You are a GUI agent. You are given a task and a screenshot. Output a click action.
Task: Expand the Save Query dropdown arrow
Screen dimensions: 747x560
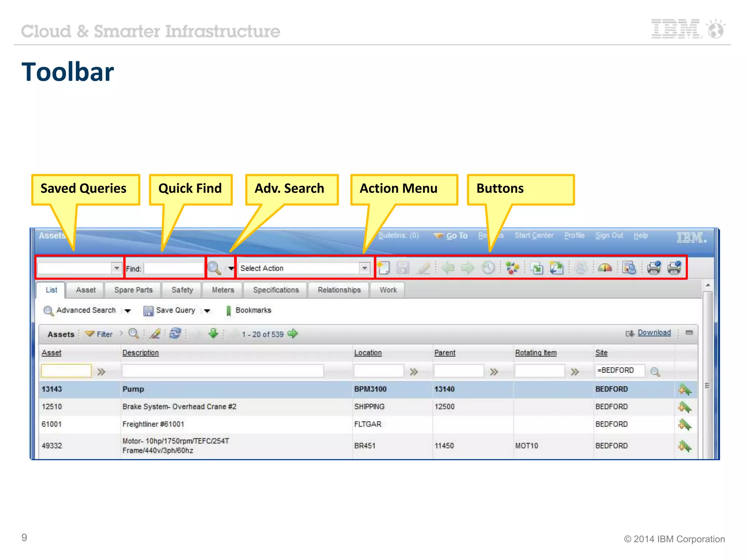[x=207, y=311]
